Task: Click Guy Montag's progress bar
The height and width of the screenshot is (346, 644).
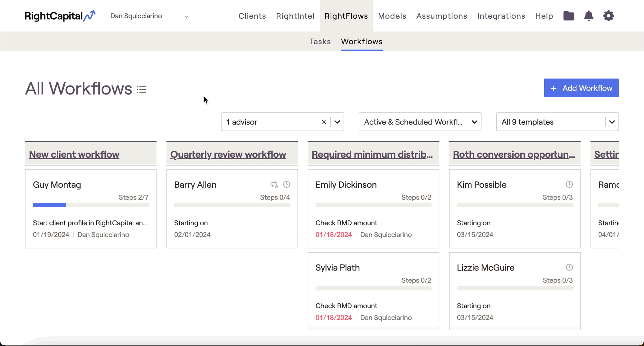Action: click(x=91, y=205)
